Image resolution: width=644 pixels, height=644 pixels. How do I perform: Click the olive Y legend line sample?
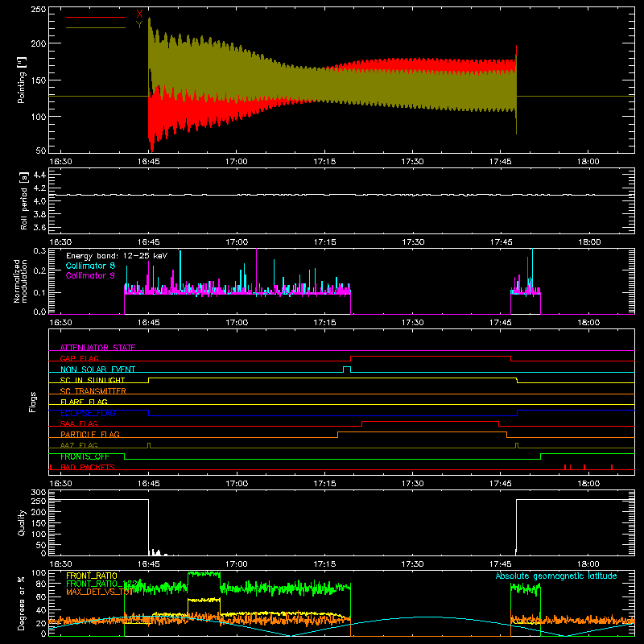96,27
